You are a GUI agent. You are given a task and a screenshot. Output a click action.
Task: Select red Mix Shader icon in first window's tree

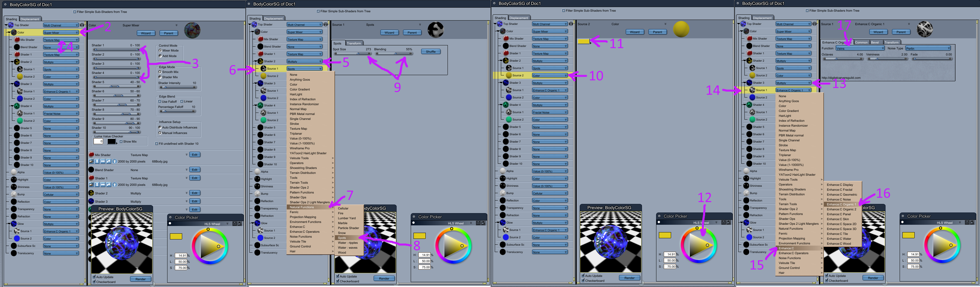[x=17, y=40]
